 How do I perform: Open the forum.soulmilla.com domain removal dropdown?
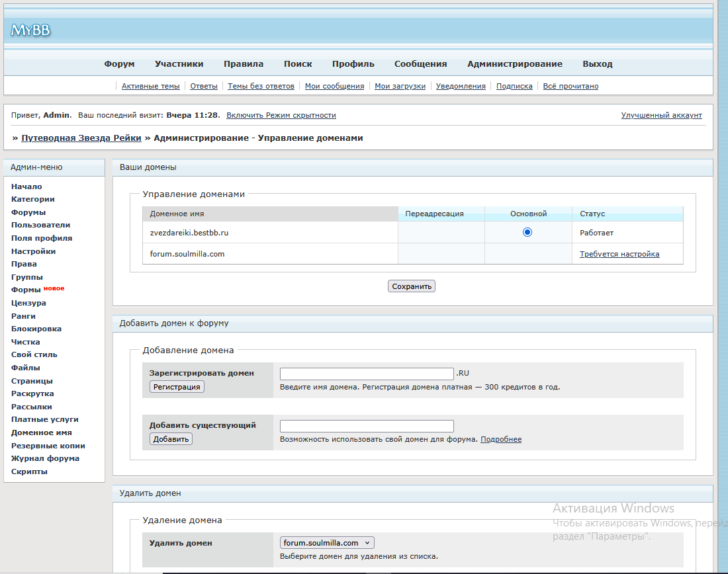point(327,542)
